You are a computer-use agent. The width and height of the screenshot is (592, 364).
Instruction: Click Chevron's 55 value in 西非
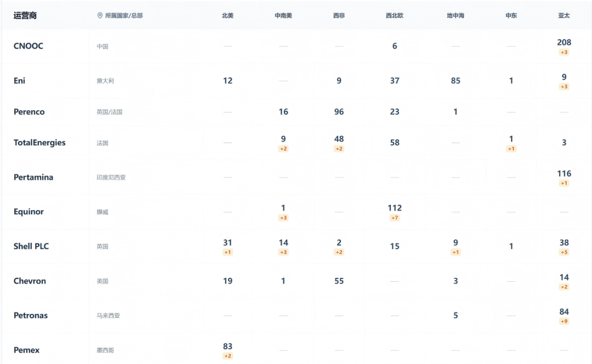pyautogui.click(x=339, y=281)
